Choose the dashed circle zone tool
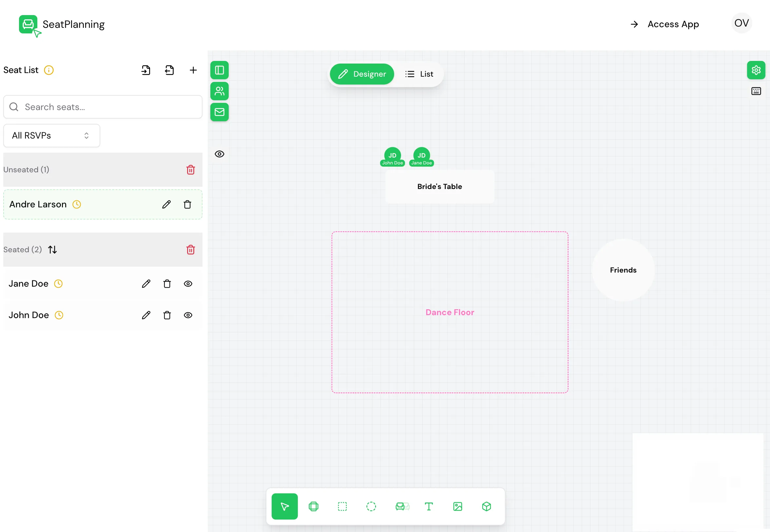This screenshot has height=532, width=770. click(371, 506)
